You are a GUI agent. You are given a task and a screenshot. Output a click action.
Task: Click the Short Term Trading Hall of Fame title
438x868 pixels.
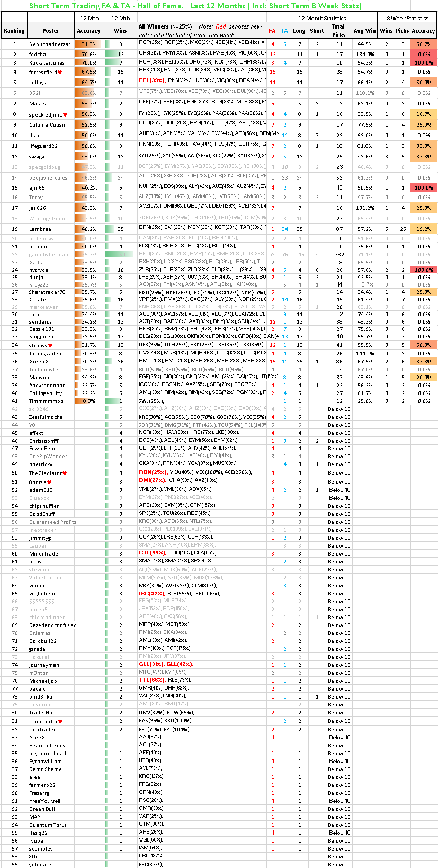point(195,6)
